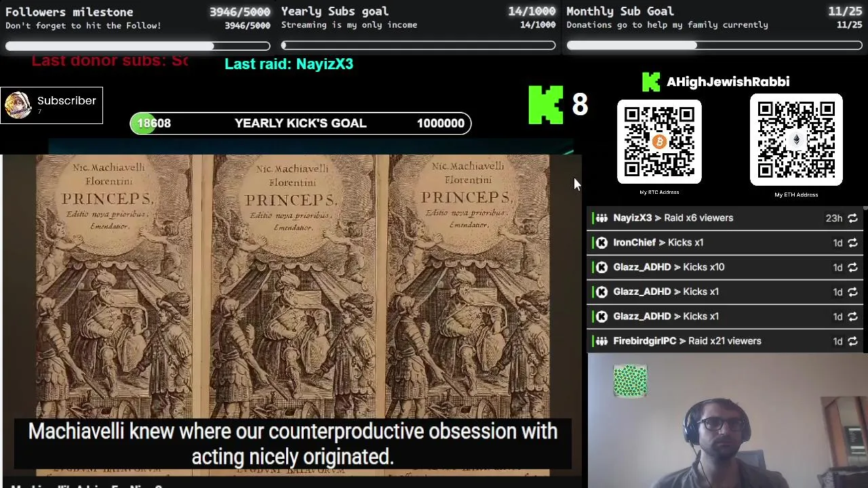Click the Kick icon beside IronChief
This screenshot has width=868, height=488.
(x=601, y=243)
